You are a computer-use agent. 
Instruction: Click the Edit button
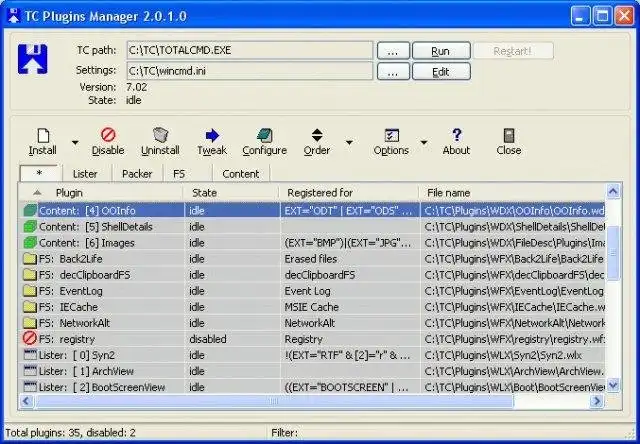click(x=441, y=72)
